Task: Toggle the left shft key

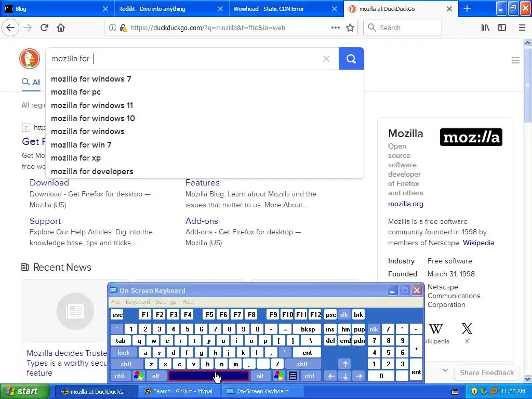Action: pos(126,364)
